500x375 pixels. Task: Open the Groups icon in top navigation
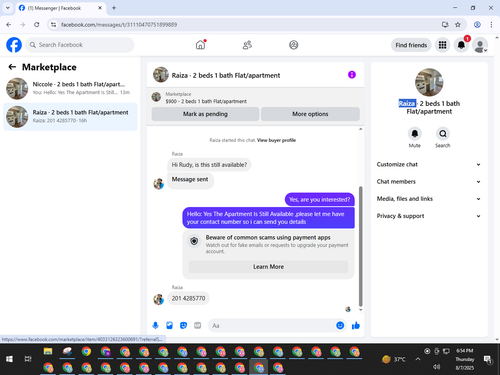click(294, 45)
